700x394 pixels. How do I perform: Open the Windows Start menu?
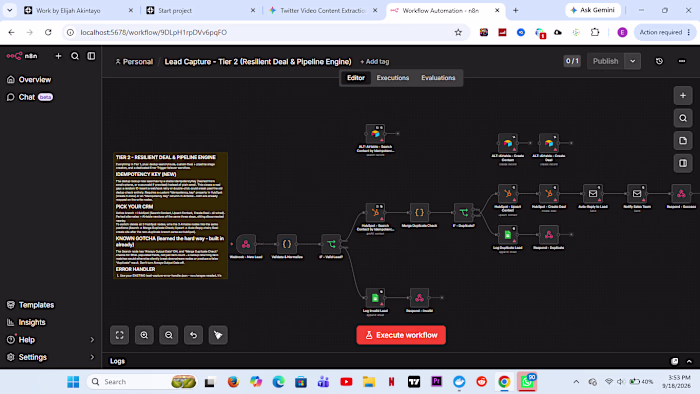[x=73, y=382]
